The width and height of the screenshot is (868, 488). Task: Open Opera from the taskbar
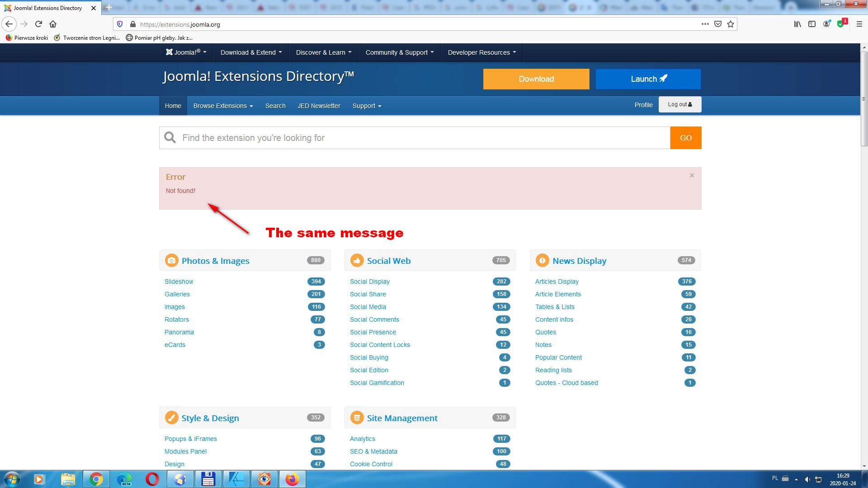152,479
